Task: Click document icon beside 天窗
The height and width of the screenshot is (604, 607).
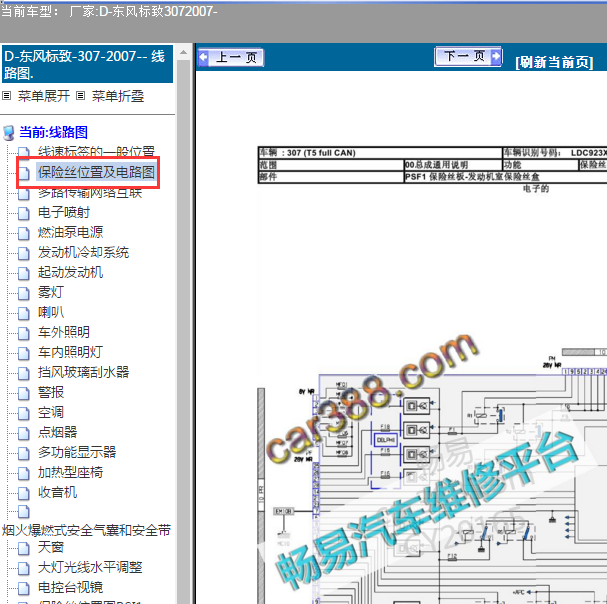Action: (x=24, y=548)
